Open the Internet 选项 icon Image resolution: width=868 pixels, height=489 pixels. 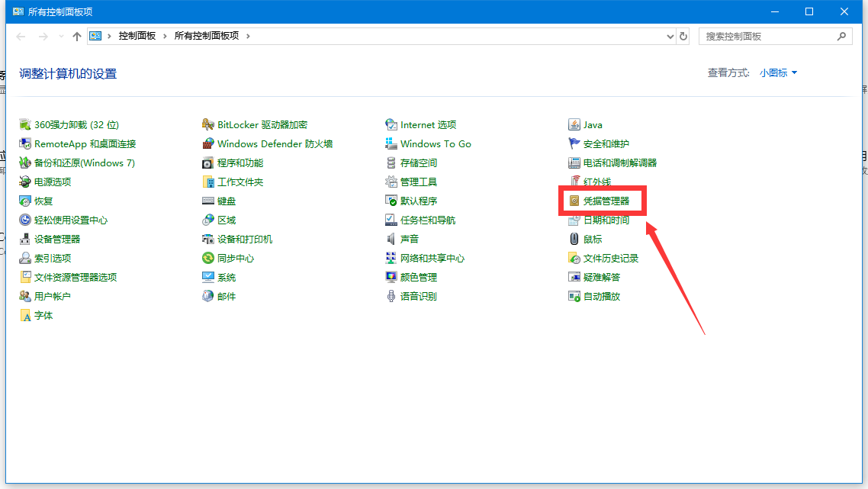pyautogui.click(x=391, y=124)
